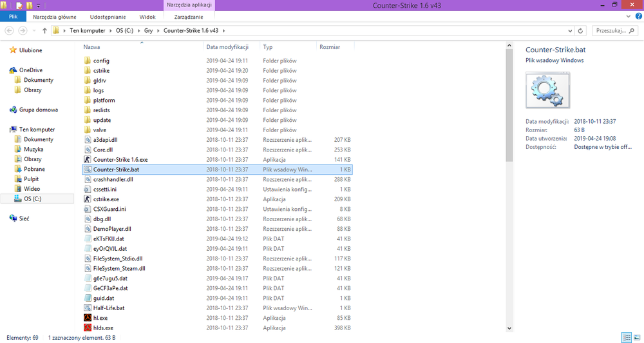
Task: Refresh the current folder view
Action: [580, 31]
